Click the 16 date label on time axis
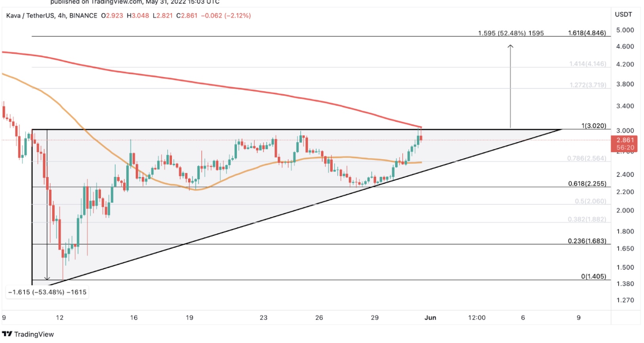 [134, 318]
